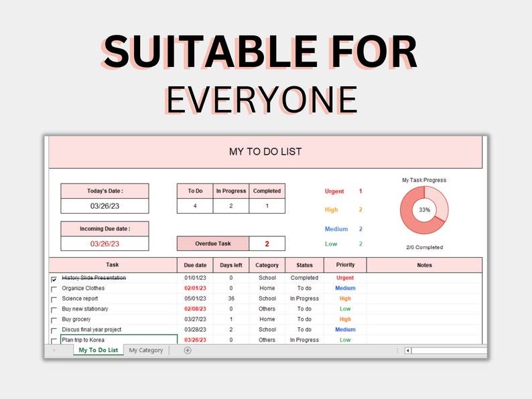
Task: Click Days left value 36
Action: (x=231, y=299)
